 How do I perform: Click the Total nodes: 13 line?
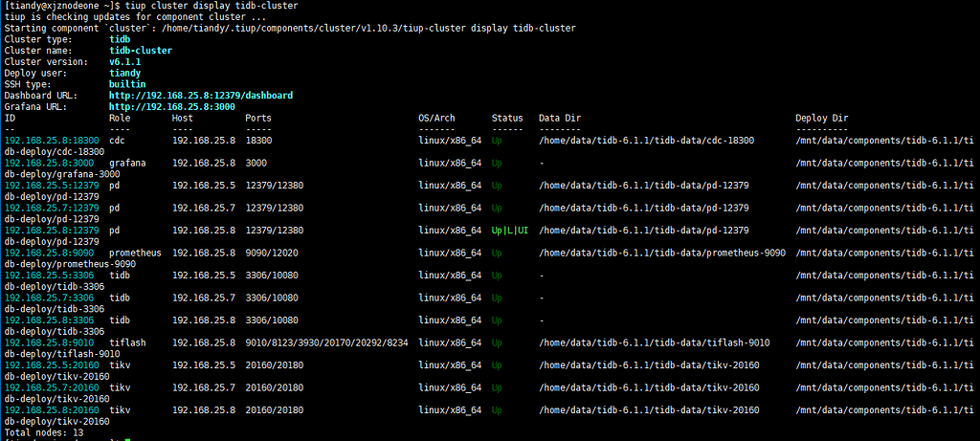(43, 432)
